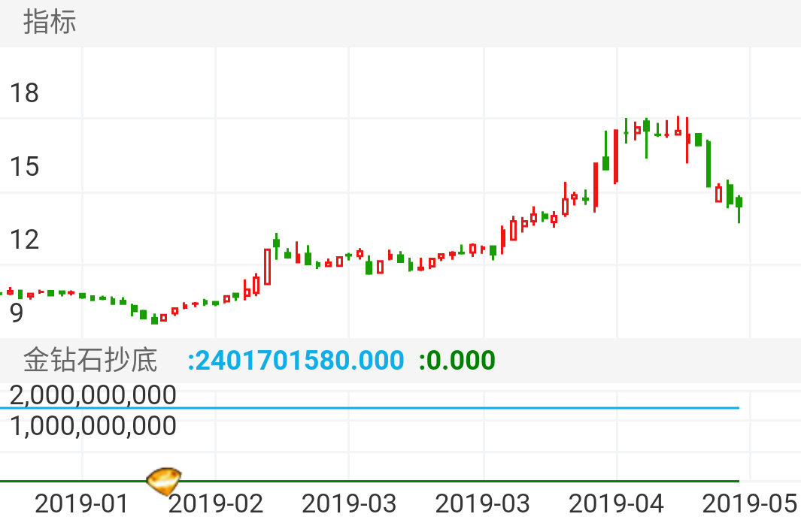Click the 2019-04 date axis label
This screenshot has height=532, width=801.
pos(617,503)
